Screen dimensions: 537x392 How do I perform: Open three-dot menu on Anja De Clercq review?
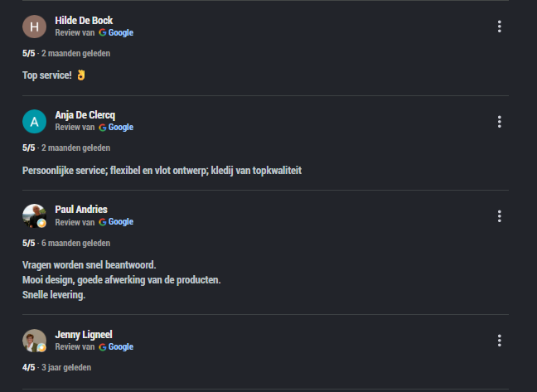click(x=500, y=122)
